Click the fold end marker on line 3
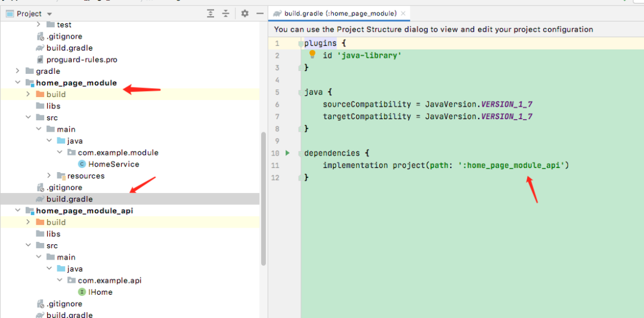644x318 pixels. [x=301, y=67]
